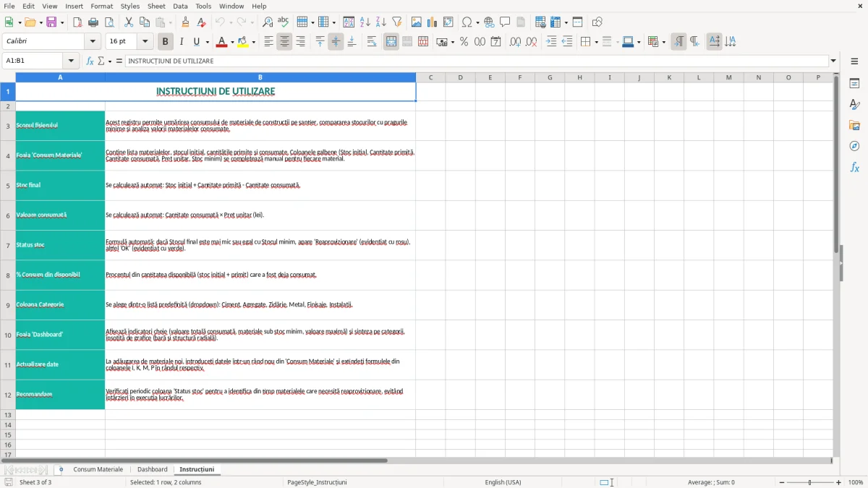
Task: Open the Data menu
Action: pos(180,6)
